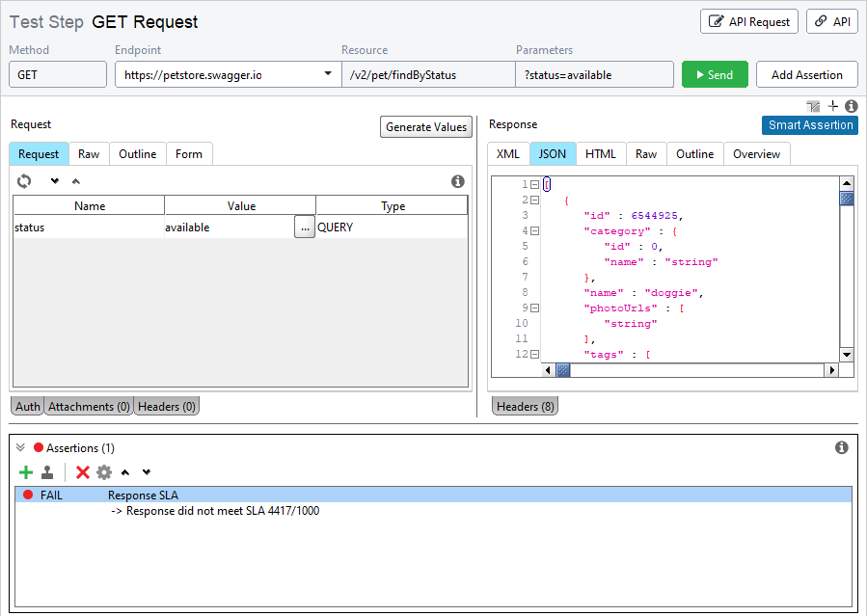867x616 pixels.
Task: Click the available value cell
Action: (x=230, y=228)
